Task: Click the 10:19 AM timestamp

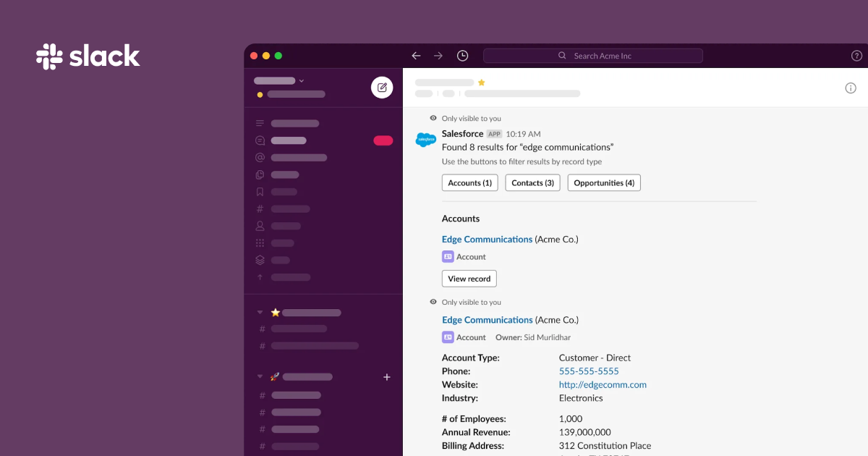Action: (523, 134)
